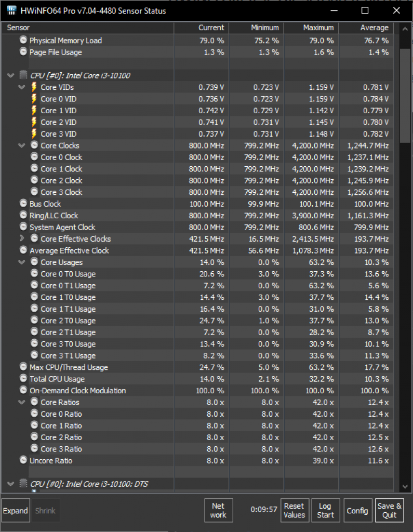
Task: Click the icon beside Core Usages
Action: pos(34,262)
